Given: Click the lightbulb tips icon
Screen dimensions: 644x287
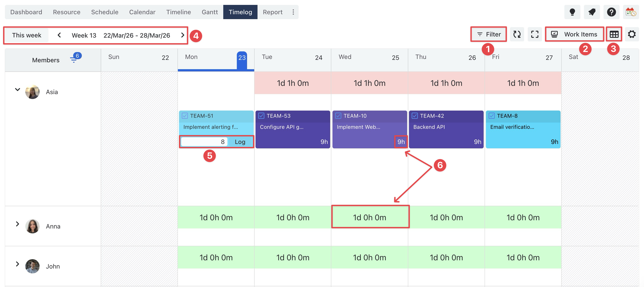Looking at the screenshot, I should [x=572, y=12].
